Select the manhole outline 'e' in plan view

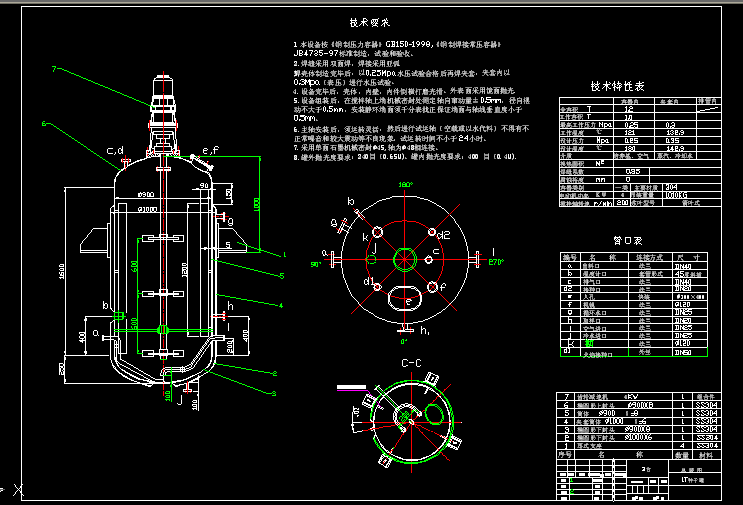click(405, 298)
